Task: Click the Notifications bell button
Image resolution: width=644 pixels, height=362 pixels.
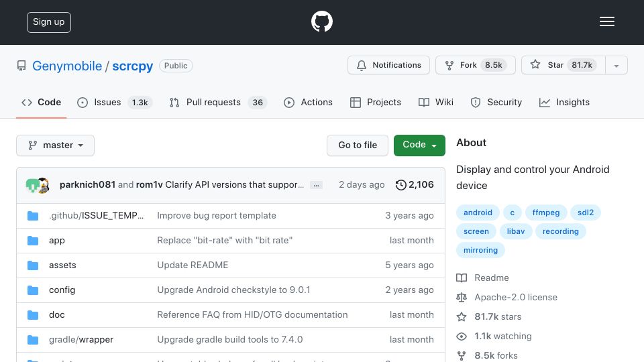Action: (388, 65)
